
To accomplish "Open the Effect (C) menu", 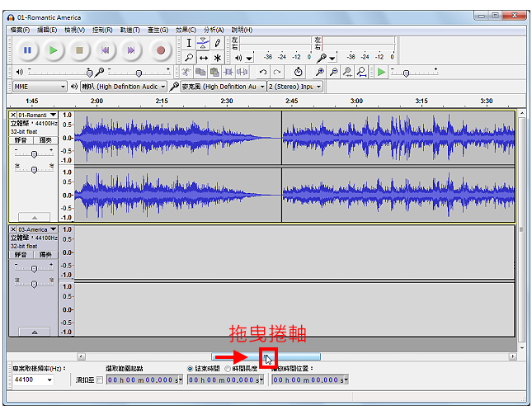I will (186, 30).
